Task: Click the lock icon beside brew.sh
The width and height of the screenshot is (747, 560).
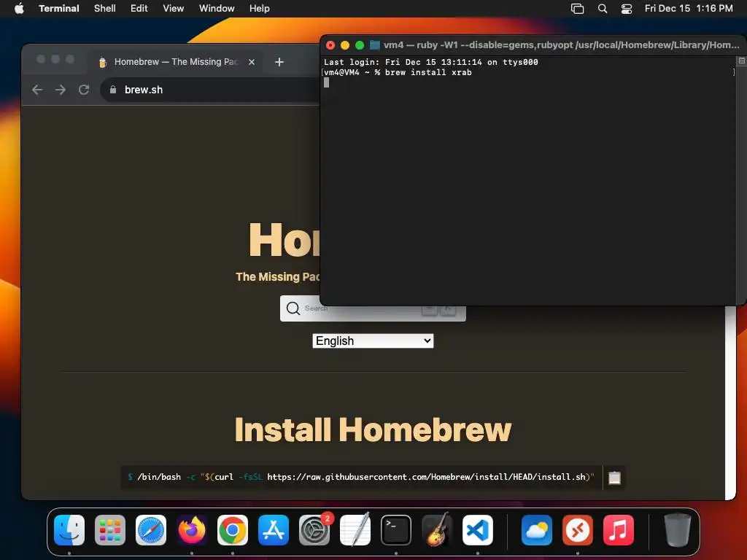Action: point(113,90)
